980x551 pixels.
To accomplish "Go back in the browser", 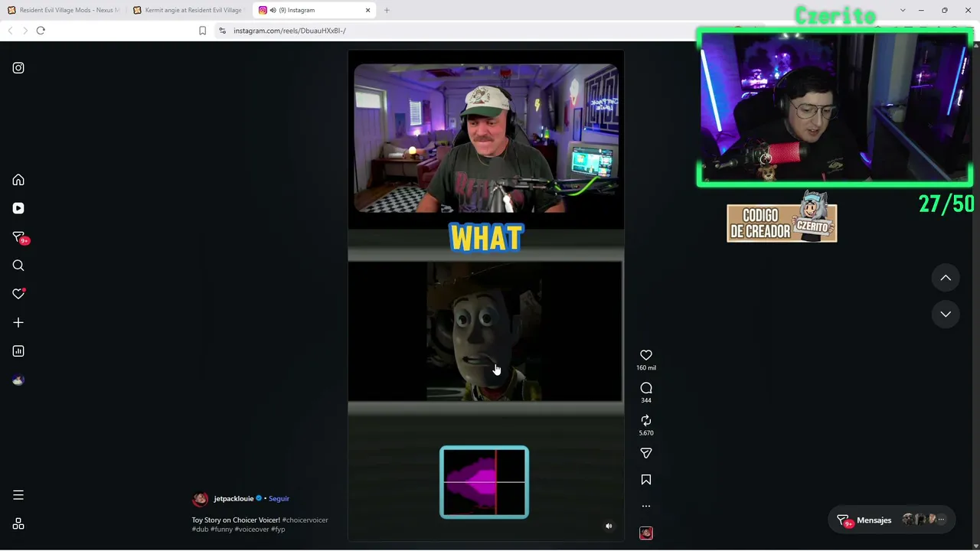I will click(10, 31).
